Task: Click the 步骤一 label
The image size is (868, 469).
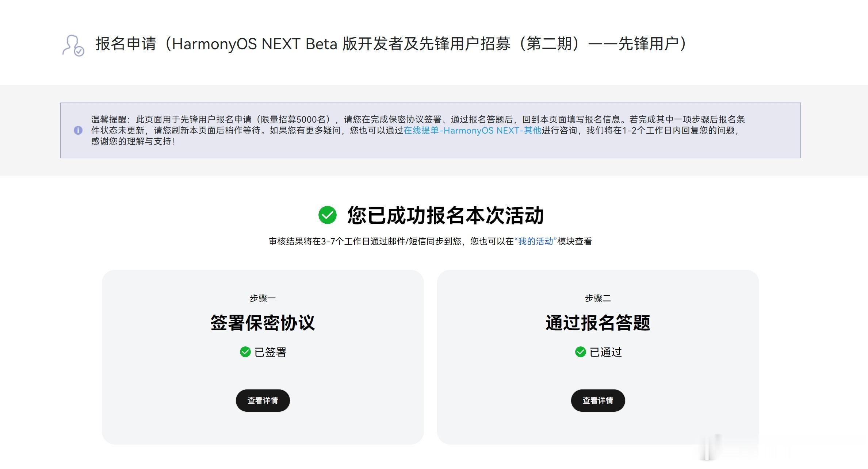Action: click(263, 298)
